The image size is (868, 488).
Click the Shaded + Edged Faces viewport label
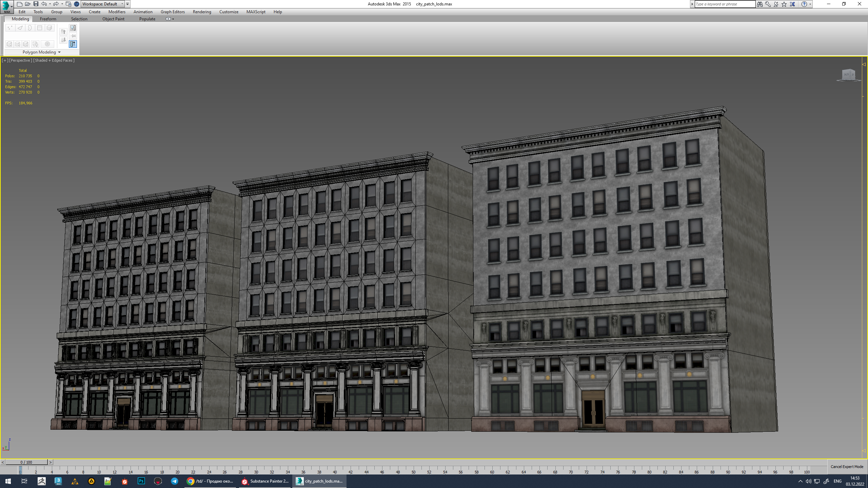tap(54, 60)
